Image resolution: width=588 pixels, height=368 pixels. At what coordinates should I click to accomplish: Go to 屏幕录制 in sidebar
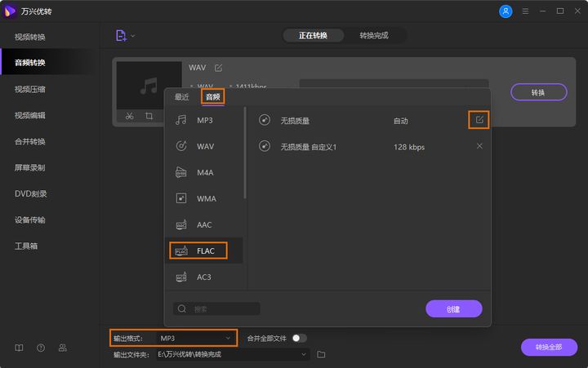[30, 167]
